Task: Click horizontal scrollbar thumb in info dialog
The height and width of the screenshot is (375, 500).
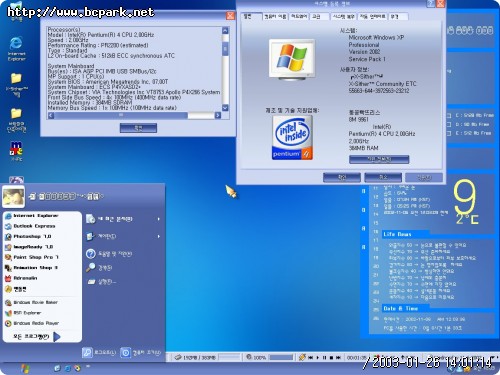Action: pyautogui.click(x=121, y=115)
